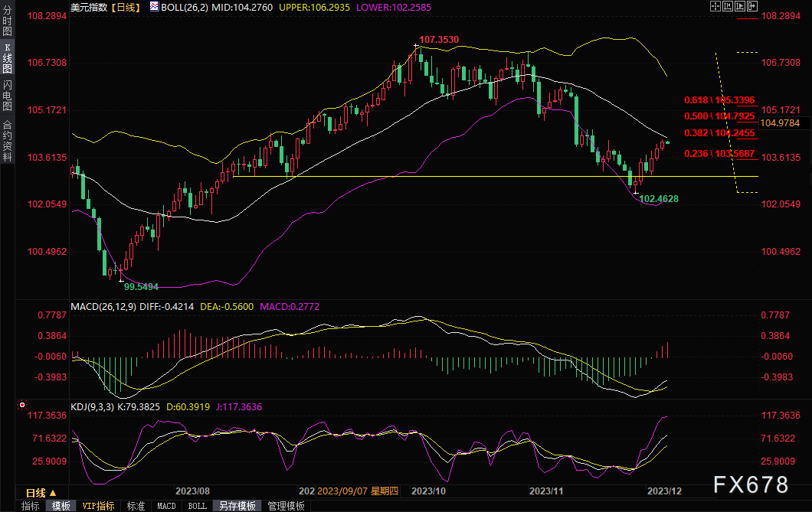Open the 分时图 view in left sidebar

coord(7,21)
